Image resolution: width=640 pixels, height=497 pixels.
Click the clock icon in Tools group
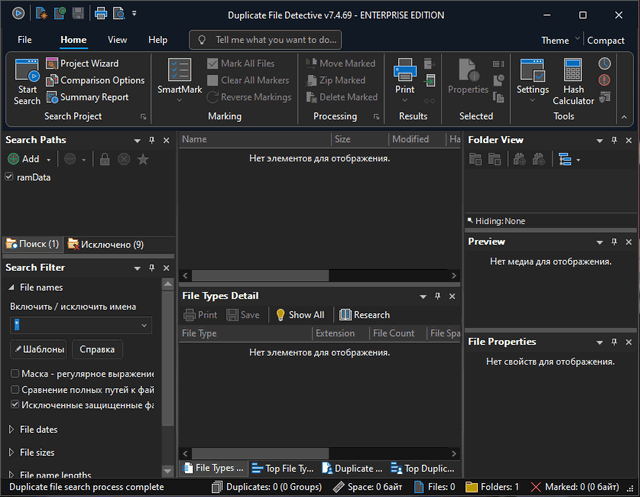pyautogui.click(x=604, y=64)
